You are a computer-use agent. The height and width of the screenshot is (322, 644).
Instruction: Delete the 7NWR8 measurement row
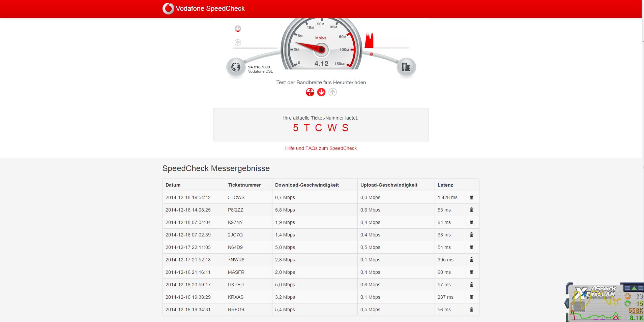tap(471, 260)
